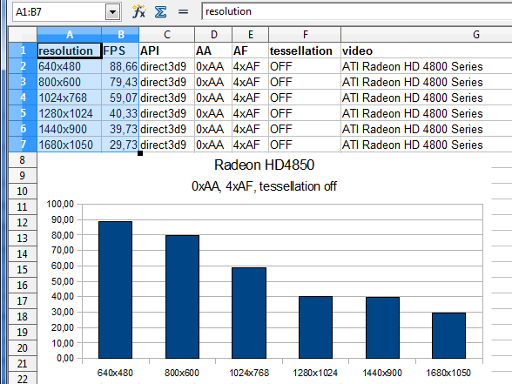The width and height of the screenshot is (512, 384).
Task: Select column A header
Action: 69,34
